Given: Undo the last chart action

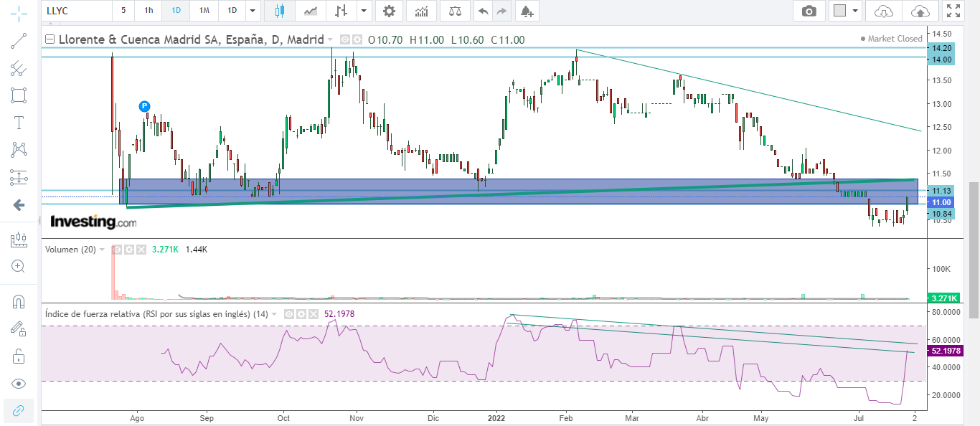Looking at the screenshot, I should point(483,11).
